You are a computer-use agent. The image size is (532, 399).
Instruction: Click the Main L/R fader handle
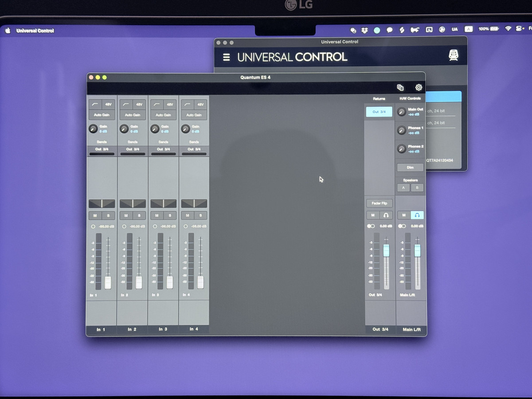[x=417, y=250]
